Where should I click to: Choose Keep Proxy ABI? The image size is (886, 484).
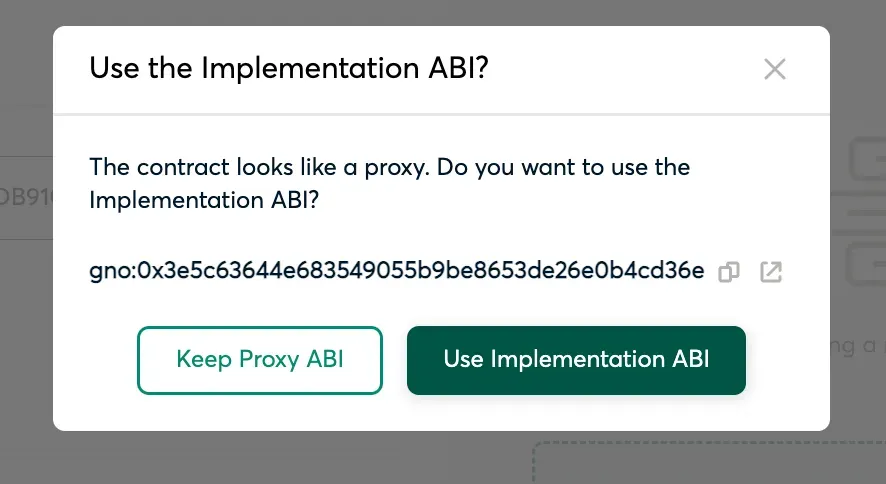pyautogui.click(x=260, y=360)
